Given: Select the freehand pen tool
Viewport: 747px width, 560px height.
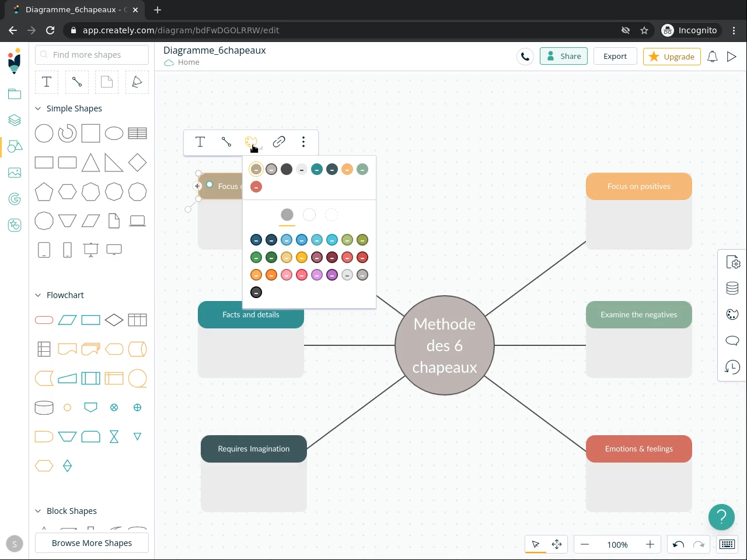Looking at the screenshot, I should (137, 82).
